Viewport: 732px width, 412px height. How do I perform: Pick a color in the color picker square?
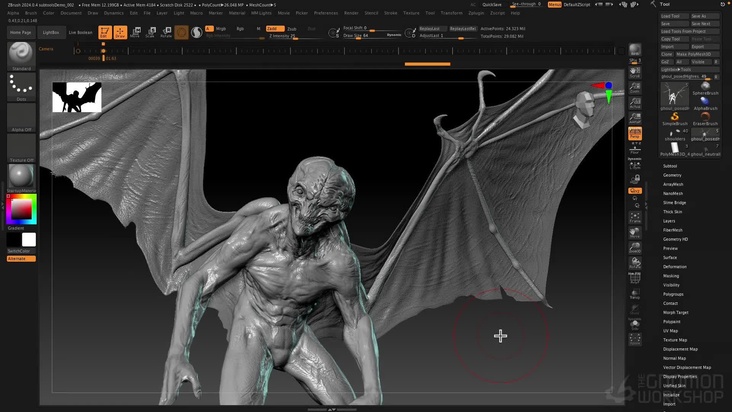tap(20, 207)
